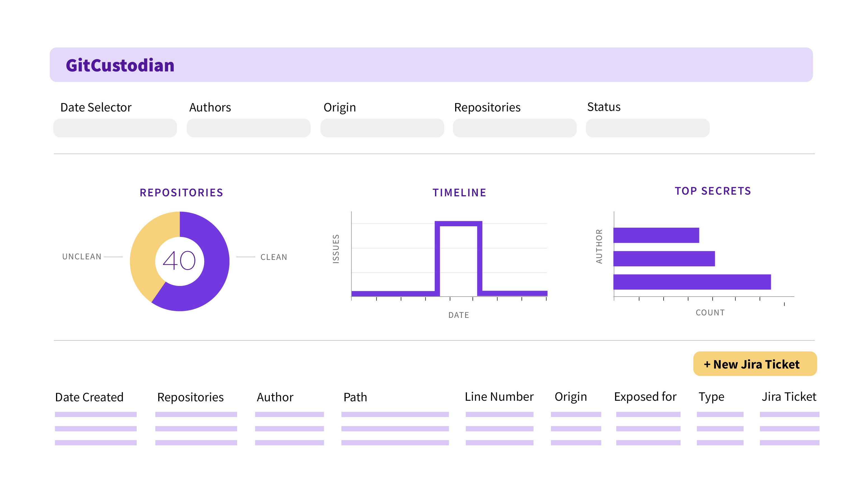Sort table by Author column header
Viewport: 868px width, 501px height.
[275, 397]
